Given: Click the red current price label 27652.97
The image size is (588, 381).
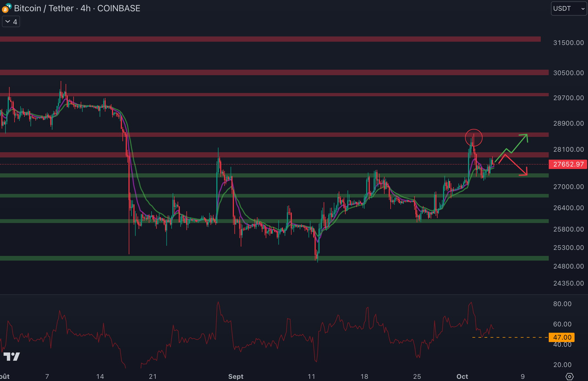Looking at the screenshot, I should pos(568,164).
